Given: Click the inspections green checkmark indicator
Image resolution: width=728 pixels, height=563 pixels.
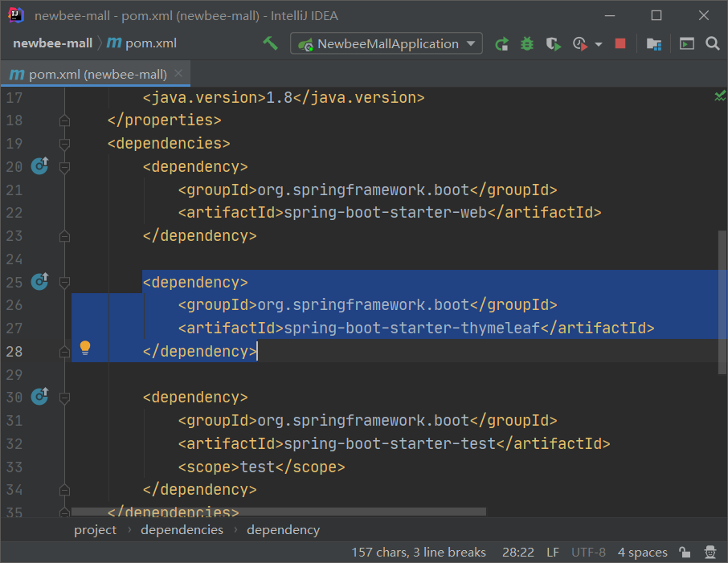Looking at the screenshot, I should pyautogui.click(x=720, y=96).
